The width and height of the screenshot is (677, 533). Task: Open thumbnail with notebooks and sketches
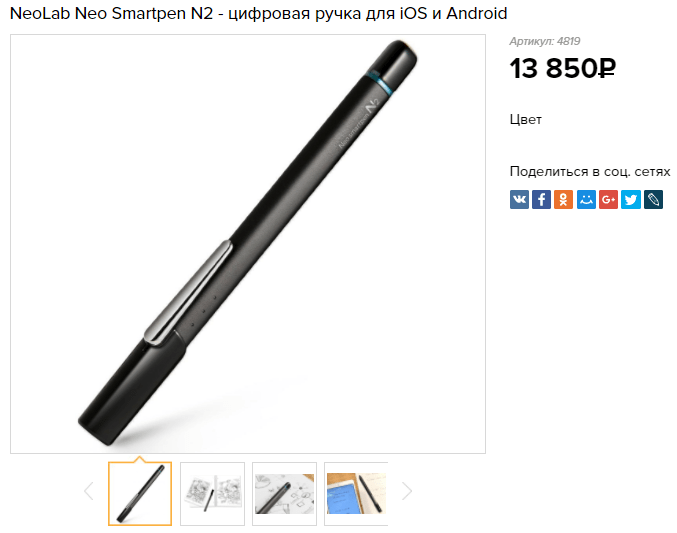tap(212, 494)
